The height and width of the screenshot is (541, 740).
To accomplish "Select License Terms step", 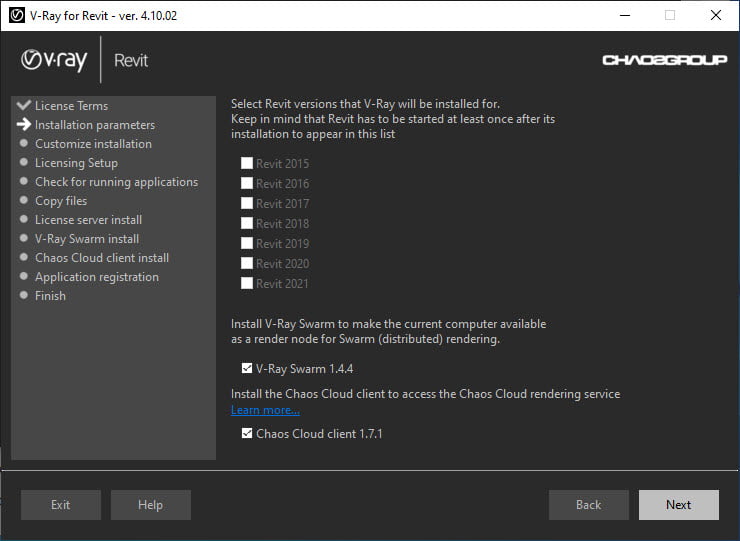I will [x=71, y=106].
